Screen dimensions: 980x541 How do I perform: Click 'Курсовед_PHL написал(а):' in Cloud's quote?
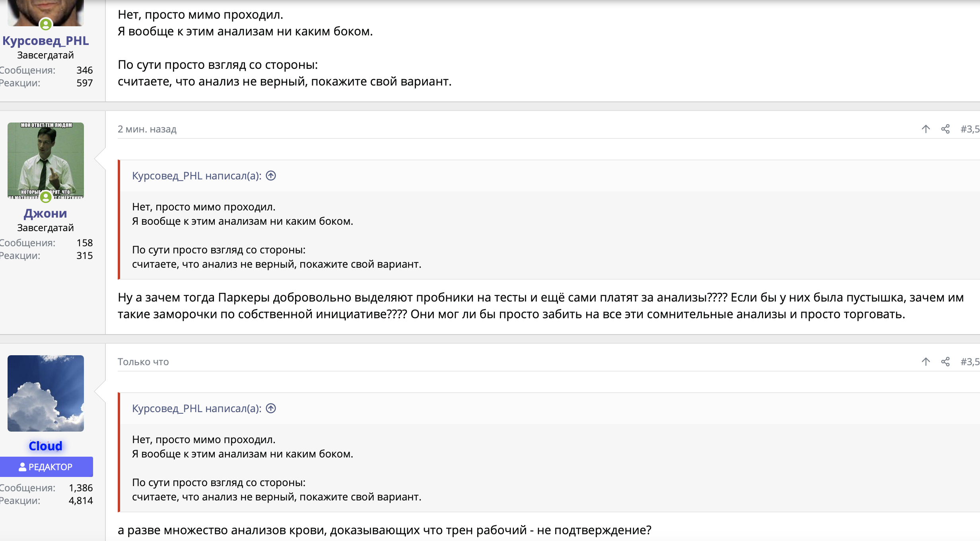[196, 408]
